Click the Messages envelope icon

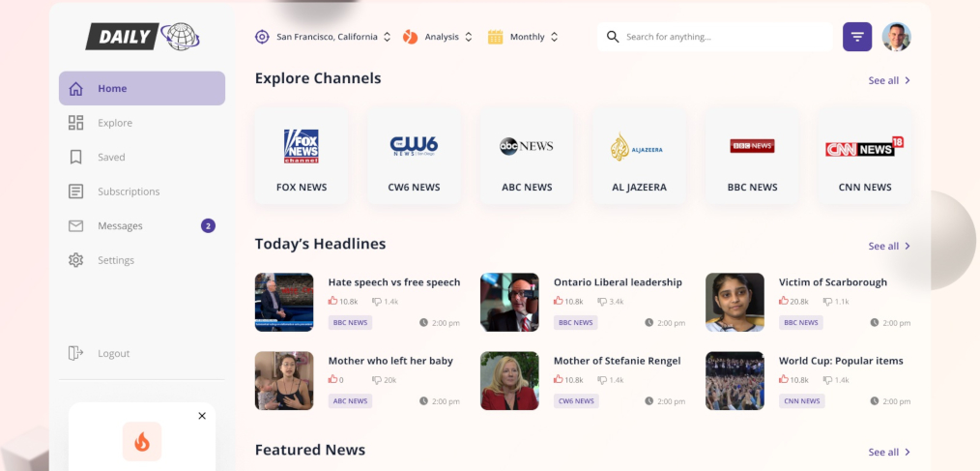tap(75, 225)
